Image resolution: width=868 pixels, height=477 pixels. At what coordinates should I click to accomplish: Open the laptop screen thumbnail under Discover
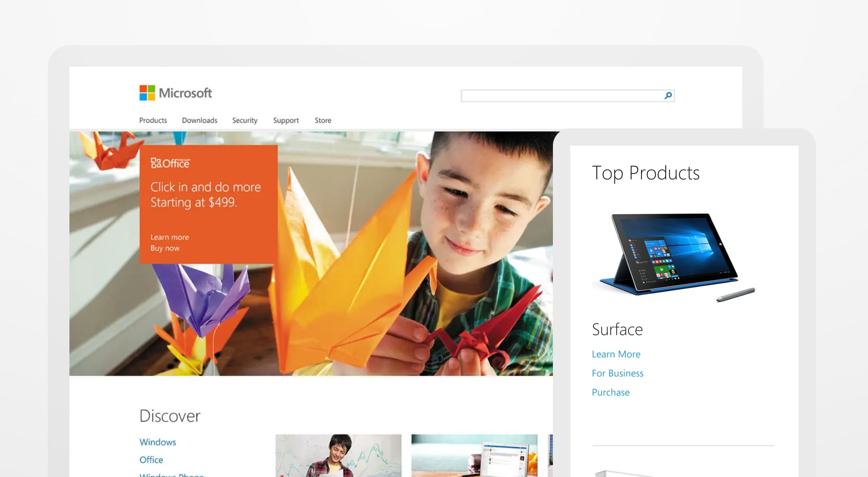tap(474, 456)
